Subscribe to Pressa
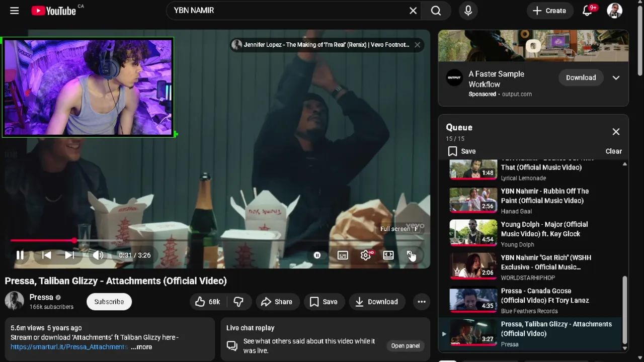The width and height of the screenshot is (644, 362). tap(109, 302)
